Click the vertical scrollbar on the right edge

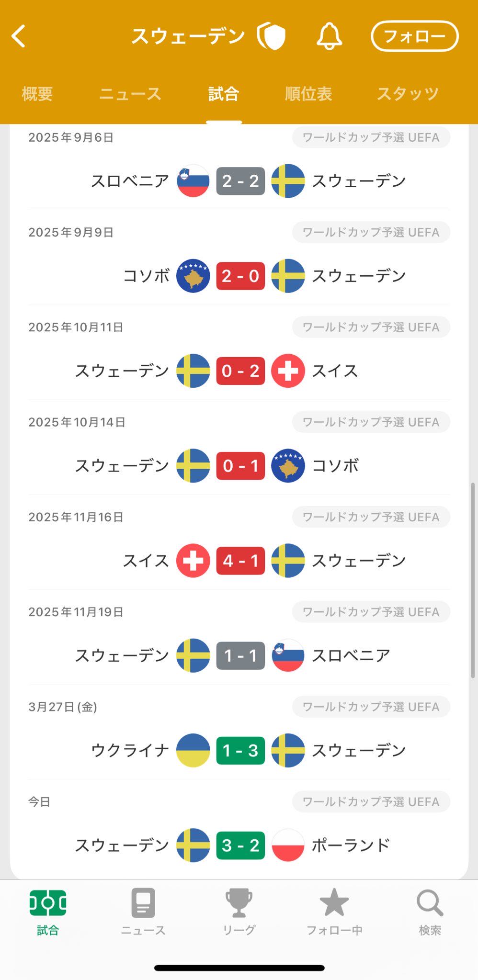click(473, 580)
